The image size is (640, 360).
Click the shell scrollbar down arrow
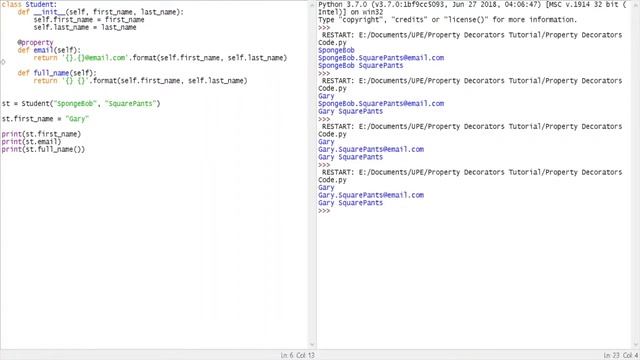(636, 345)
